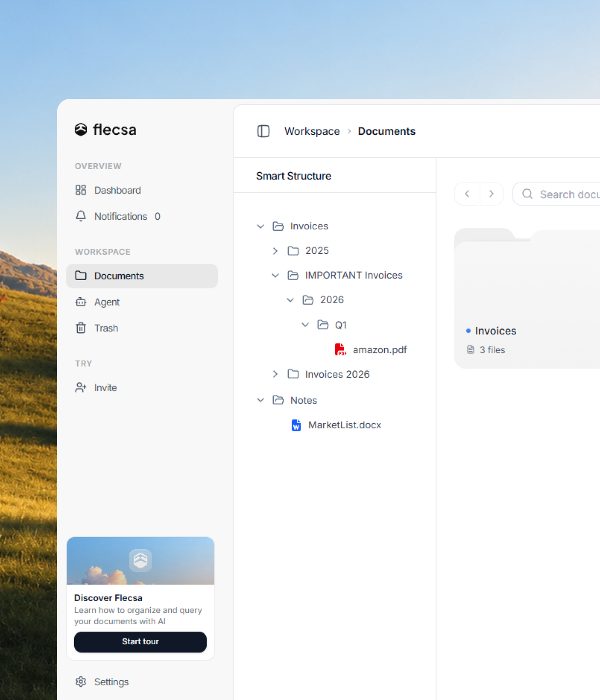Image resolution: width=600 pixels, height=700 pixels.
Task: Select amazon.pdf file name in the tree
Action: 380,350
